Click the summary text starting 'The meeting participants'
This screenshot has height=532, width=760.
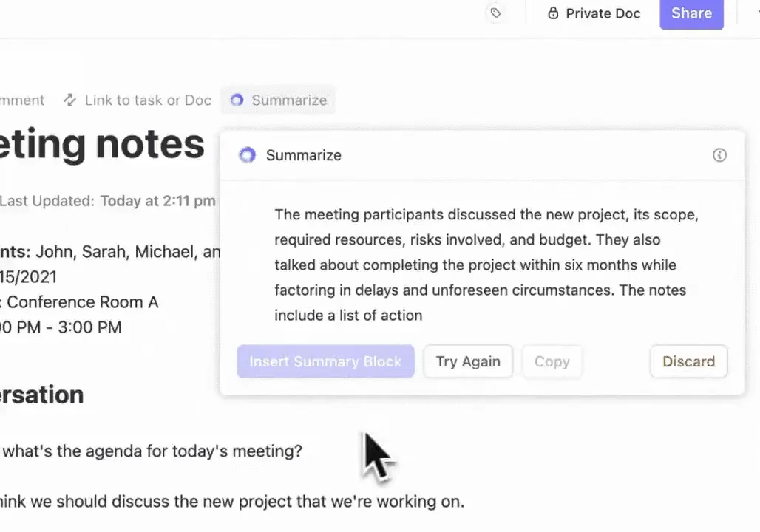(x=486, y=265)
